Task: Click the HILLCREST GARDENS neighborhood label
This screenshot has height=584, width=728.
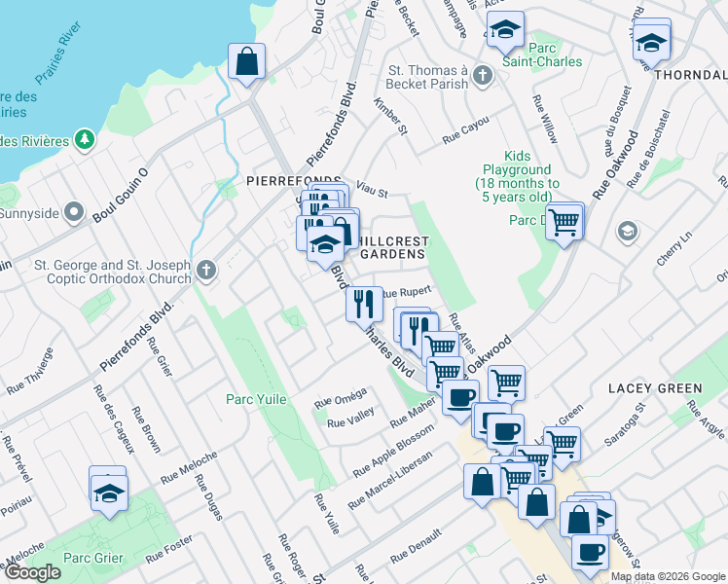Action: pyautogui.click(x=393, y=247)
